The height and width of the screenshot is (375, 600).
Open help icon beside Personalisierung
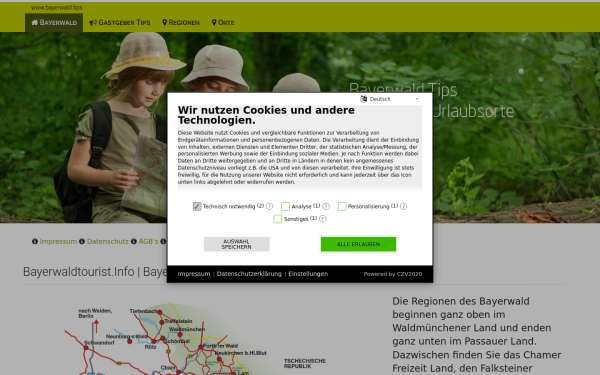coord(403,206)
